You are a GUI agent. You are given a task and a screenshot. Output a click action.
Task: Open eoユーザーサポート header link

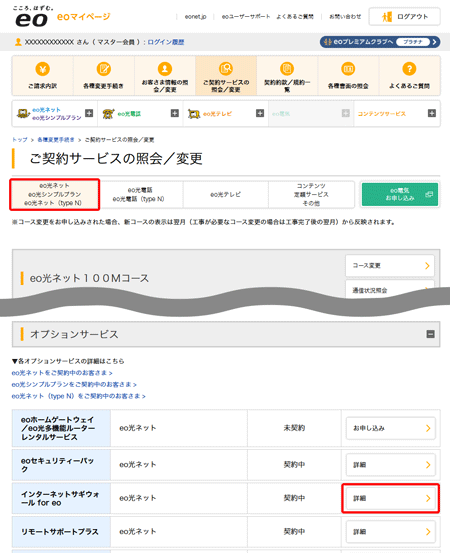[x=246, y=17]
